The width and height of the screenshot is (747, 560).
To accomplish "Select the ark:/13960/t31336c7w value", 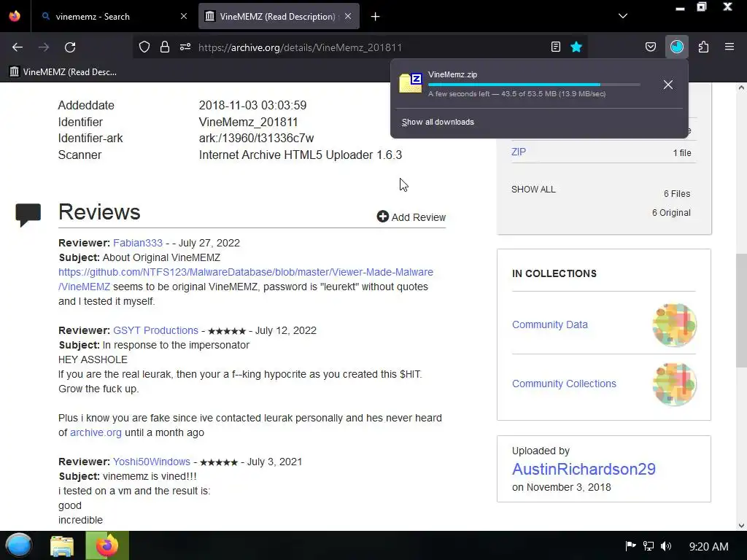I will coord(256,138).
